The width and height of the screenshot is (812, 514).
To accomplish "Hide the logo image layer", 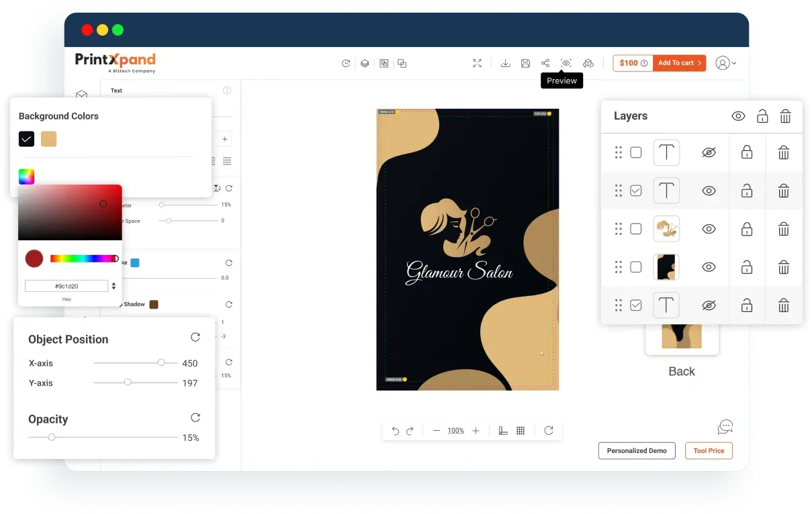I will [x=709, y=229].
